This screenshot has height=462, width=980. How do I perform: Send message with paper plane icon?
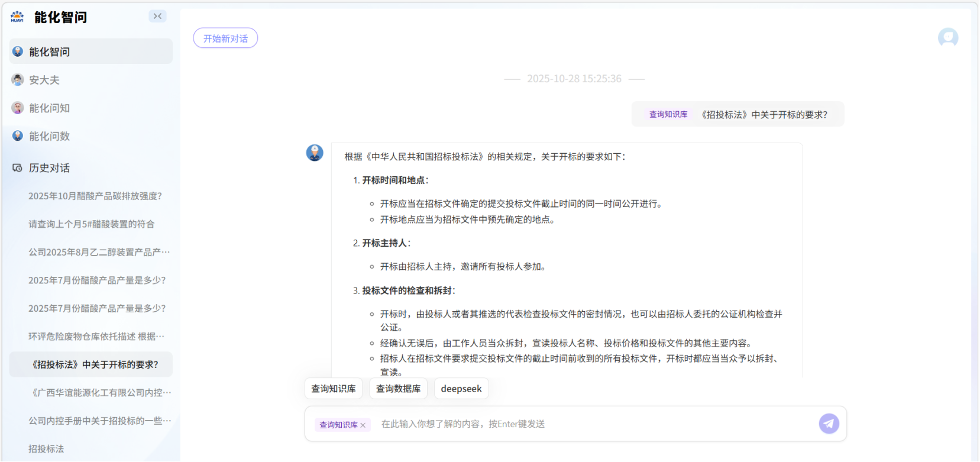[x=829, y=424]
